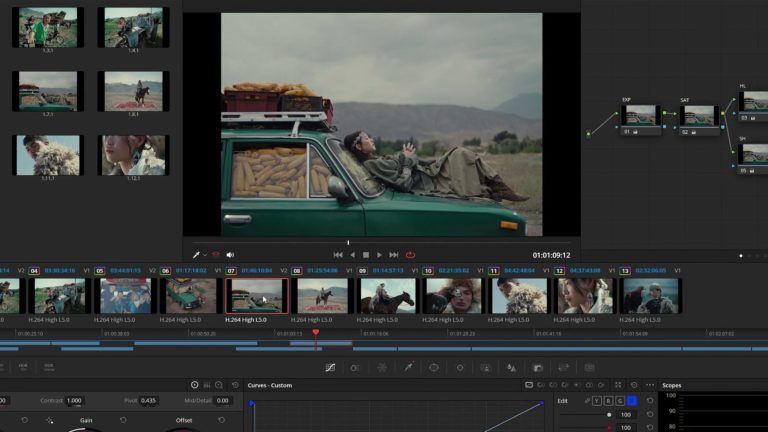Open still 1.3.1 in gallery

point(48,27)
